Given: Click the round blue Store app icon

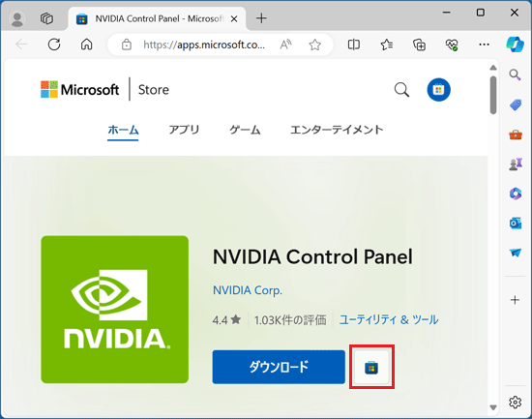Looking at the screenshot, I should (x=438, y=90).
